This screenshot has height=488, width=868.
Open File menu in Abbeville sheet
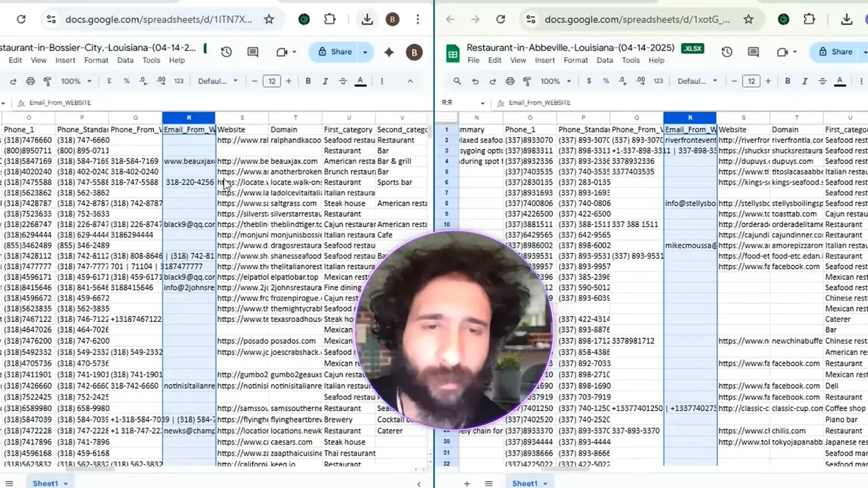click(x=473, y=60)
